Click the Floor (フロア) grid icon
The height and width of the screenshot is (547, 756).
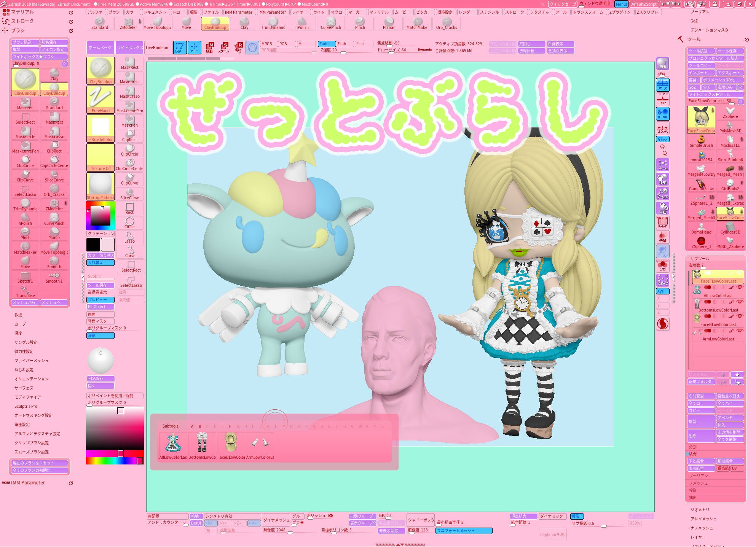tap(663, 100)
